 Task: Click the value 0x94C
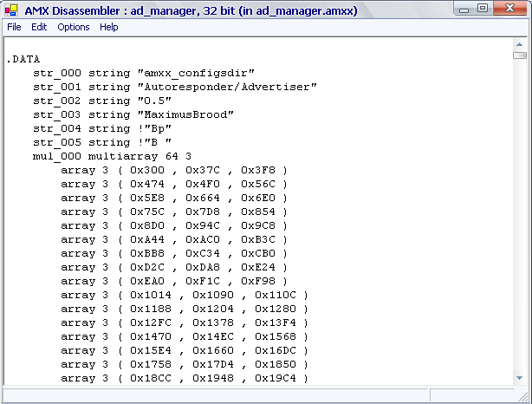pyautogui.click(x=203, y=225)
